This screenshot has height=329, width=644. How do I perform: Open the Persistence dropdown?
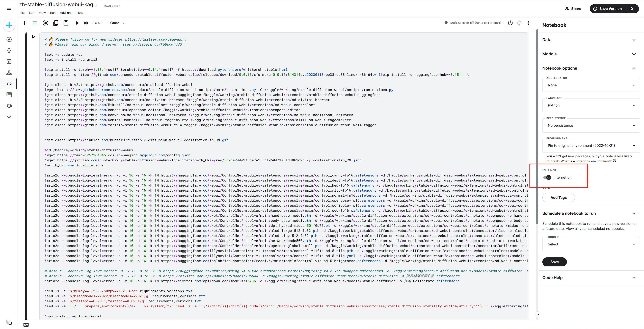point(591,125)
